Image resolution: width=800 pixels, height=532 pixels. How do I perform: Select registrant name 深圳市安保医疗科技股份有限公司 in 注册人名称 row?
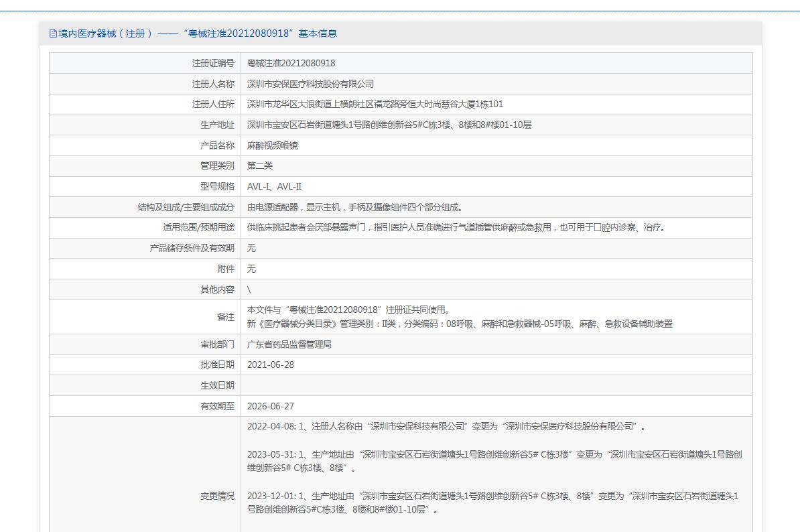click(310, 84)
